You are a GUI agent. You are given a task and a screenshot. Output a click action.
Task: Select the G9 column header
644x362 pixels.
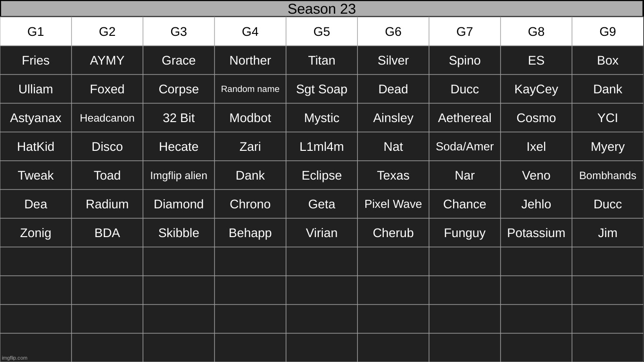607,32
